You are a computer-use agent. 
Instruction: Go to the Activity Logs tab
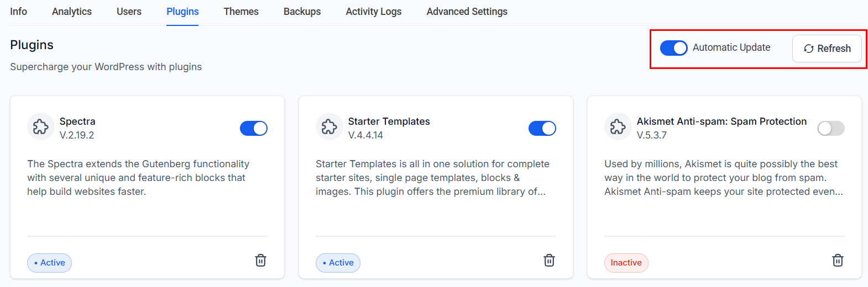click(x=374, y=12)
